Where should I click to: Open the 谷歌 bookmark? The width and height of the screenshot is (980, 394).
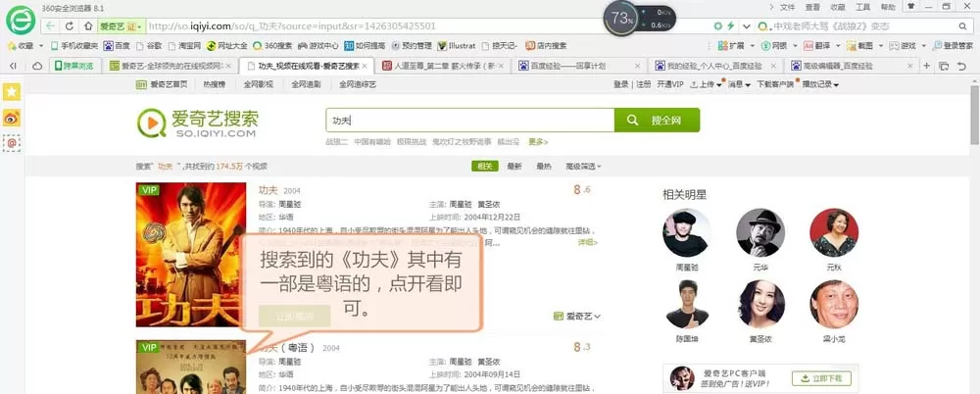(149, 46)
